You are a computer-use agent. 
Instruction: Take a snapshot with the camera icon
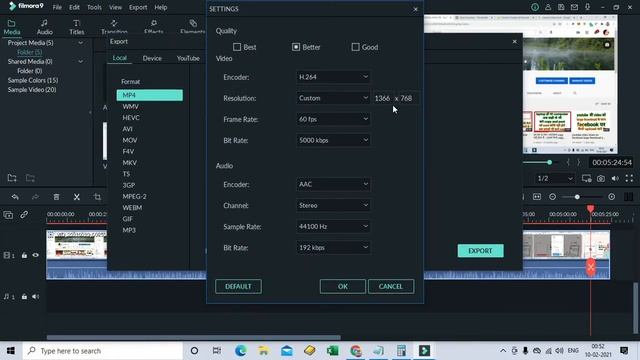click(x=601, y=178)
